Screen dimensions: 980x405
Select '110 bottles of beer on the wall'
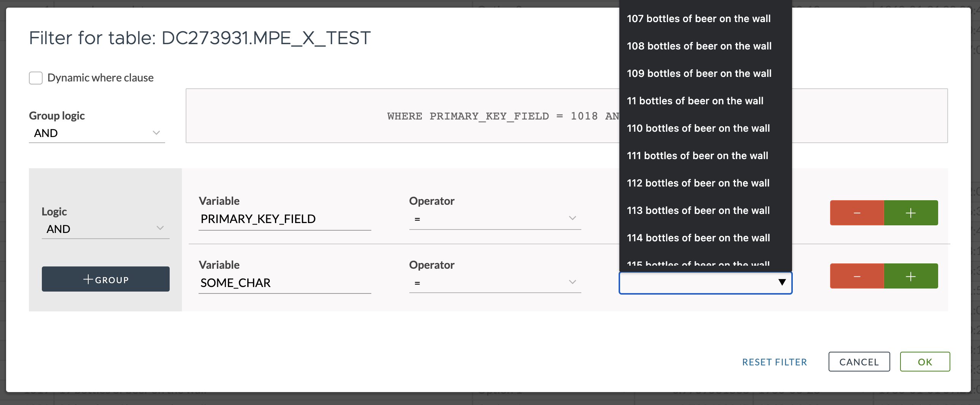[x=698, y=128]
